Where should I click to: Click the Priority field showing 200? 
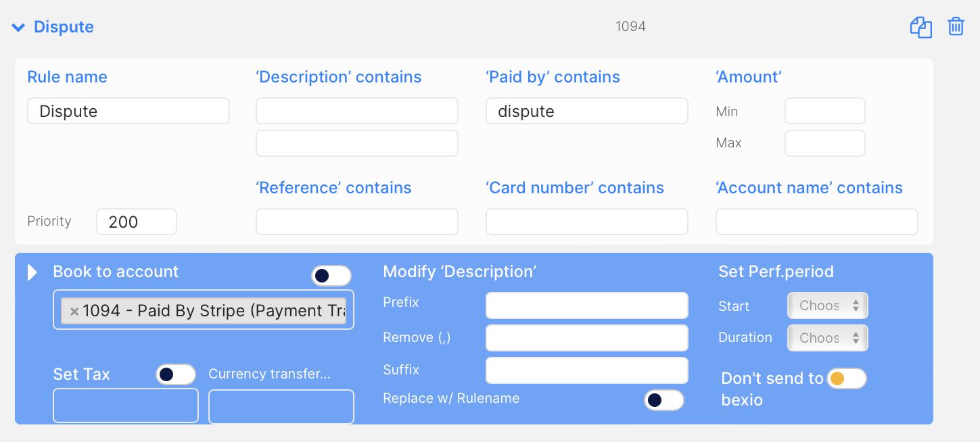point(137,222)
